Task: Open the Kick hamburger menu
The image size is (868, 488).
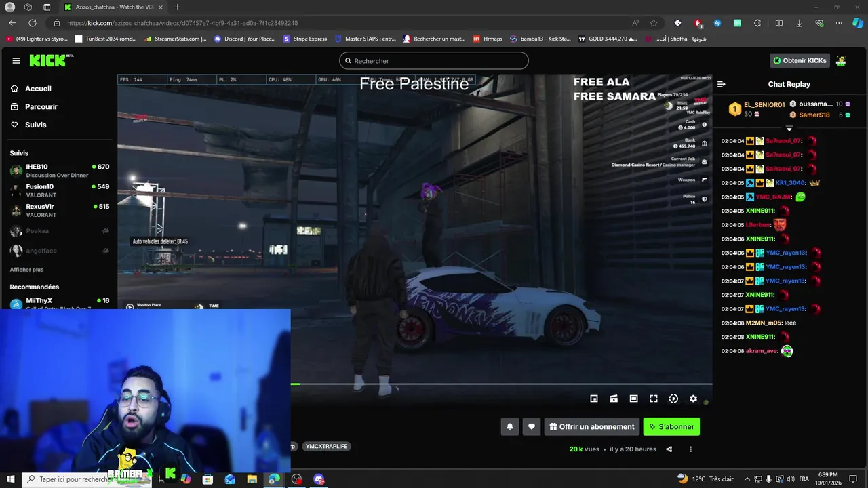Action: click(x=16, y=60)
